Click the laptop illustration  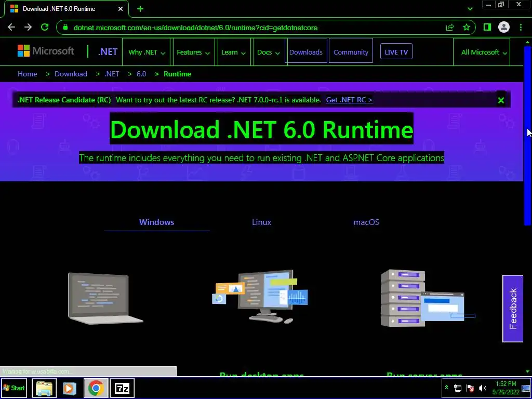click(x=105, y=298)
